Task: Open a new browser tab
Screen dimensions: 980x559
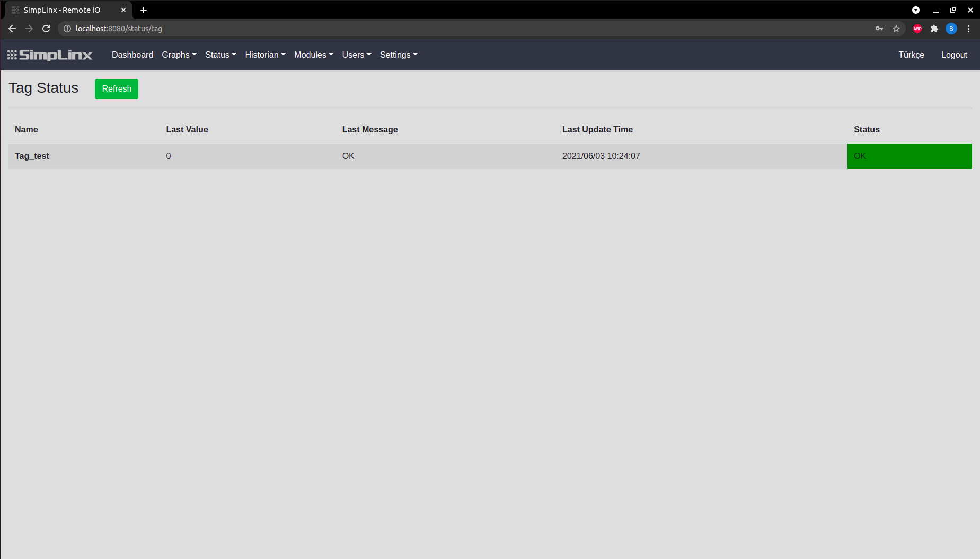Action: tap(144, 10)
